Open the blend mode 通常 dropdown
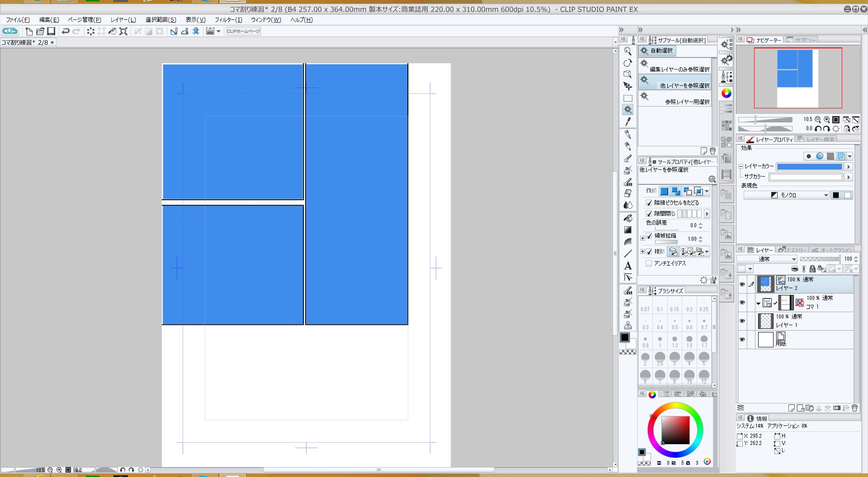868x477 pixels. (x=767, y=259)
